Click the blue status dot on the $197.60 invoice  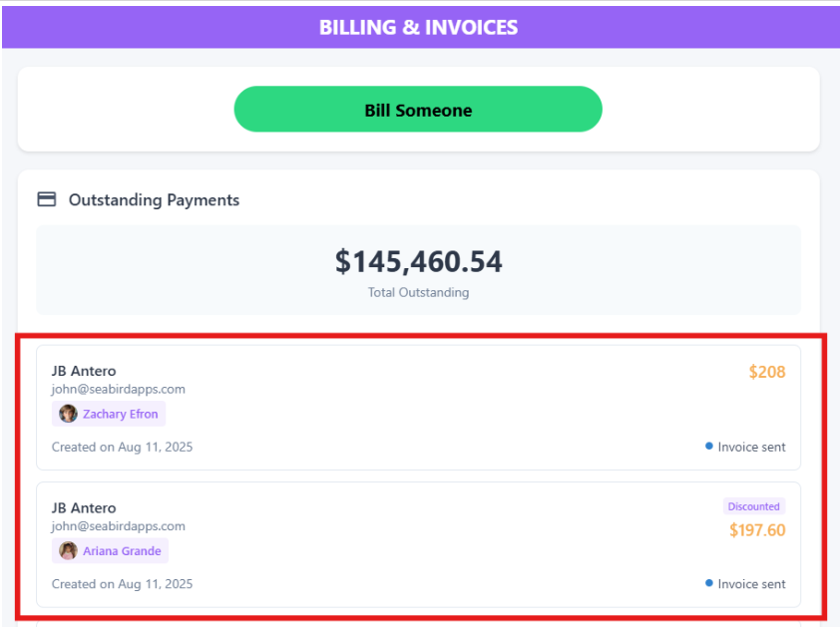(708, 583)
